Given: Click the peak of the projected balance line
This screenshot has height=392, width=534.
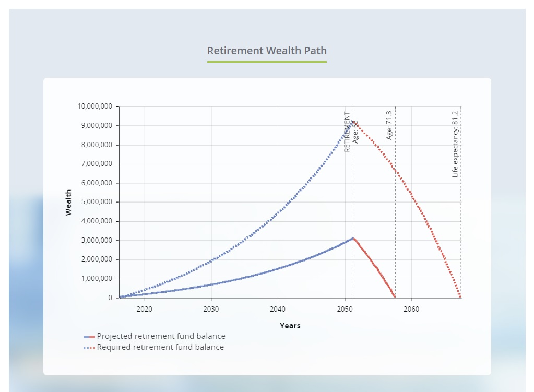Looking at the screenshot, I should 353,238.
